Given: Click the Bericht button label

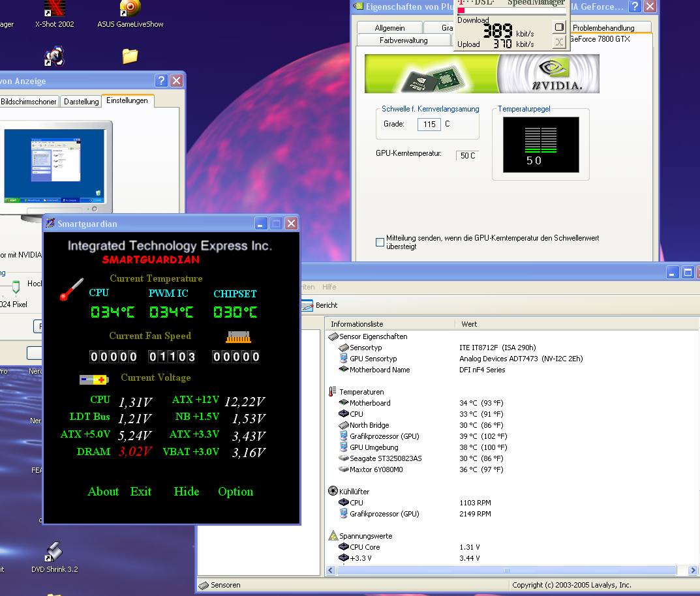Looking at the screenshot, I should 326,305.
